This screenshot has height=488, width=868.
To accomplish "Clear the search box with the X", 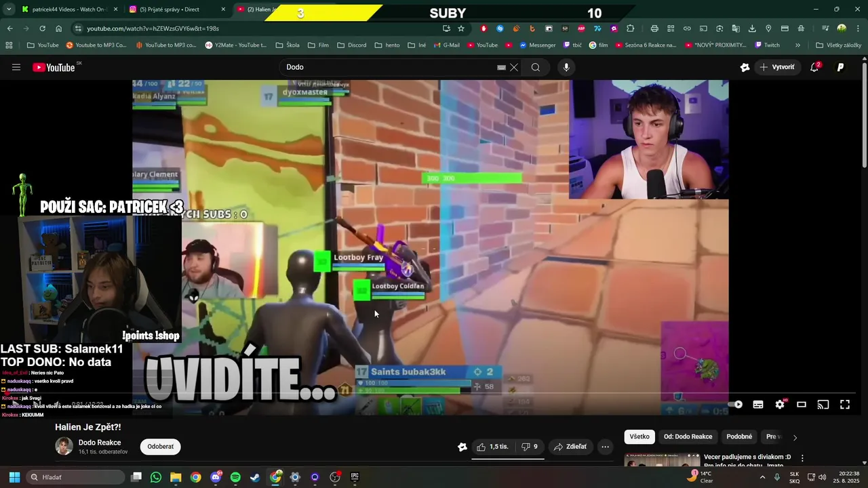I will point(514,67).
